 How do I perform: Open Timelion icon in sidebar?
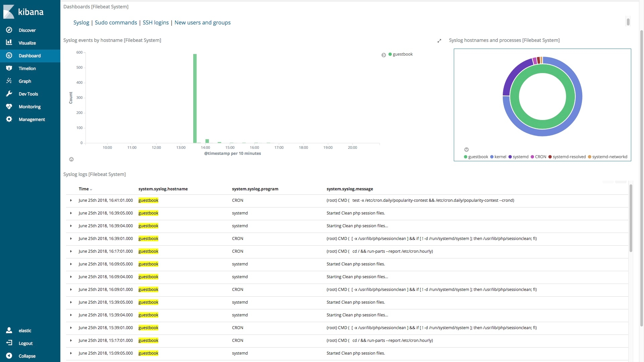pos(9,68)
